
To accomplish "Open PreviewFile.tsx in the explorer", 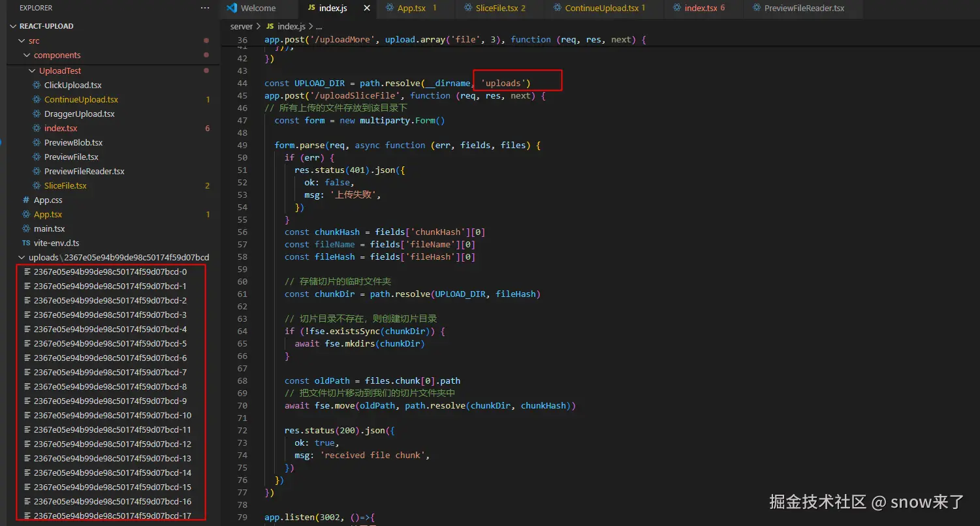I will tap(71, 157).
